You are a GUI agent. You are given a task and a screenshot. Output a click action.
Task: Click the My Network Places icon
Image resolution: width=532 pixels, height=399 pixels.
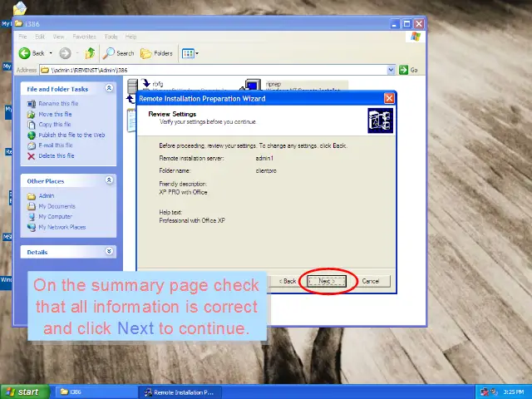point(32,227)
